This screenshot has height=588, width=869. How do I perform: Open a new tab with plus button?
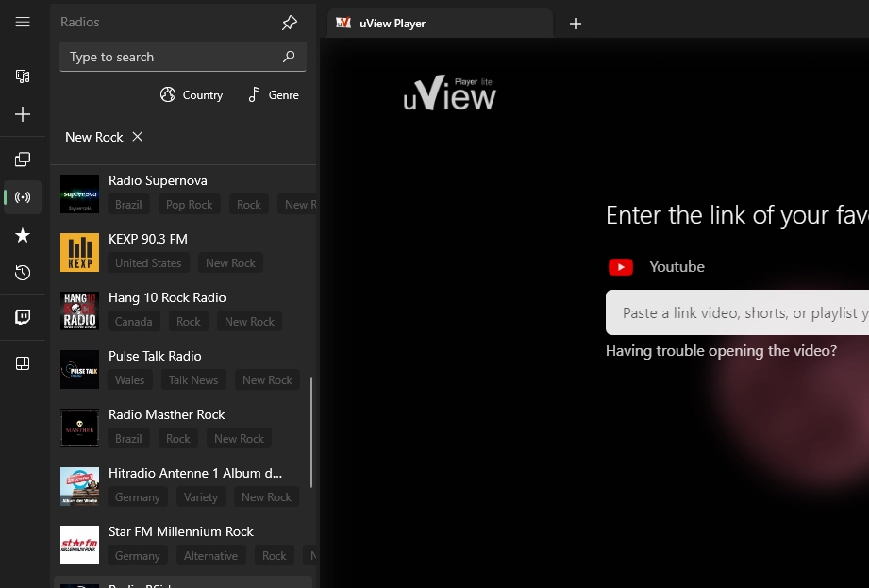pos(576,24)
